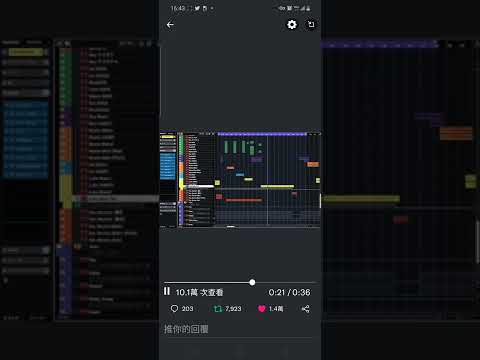Tap the reply input field 推你的回覆
The image size is (480, 360).
(239, 329)
